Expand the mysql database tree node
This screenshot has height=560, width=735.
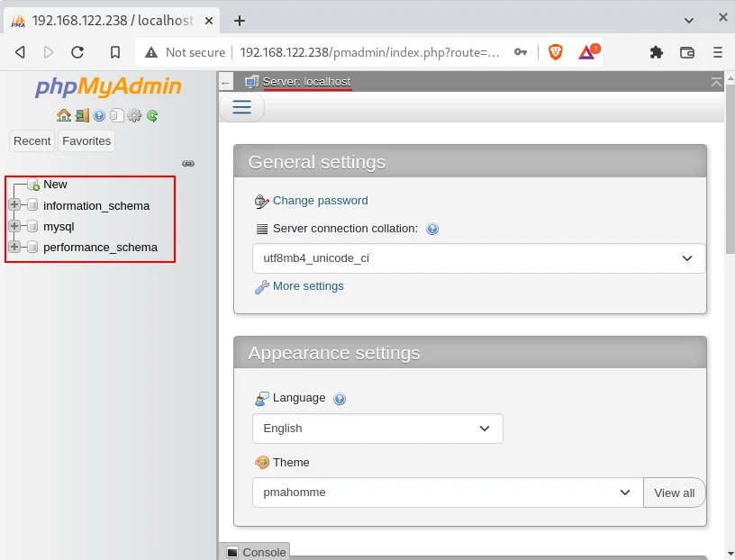(x=14, y=226)
